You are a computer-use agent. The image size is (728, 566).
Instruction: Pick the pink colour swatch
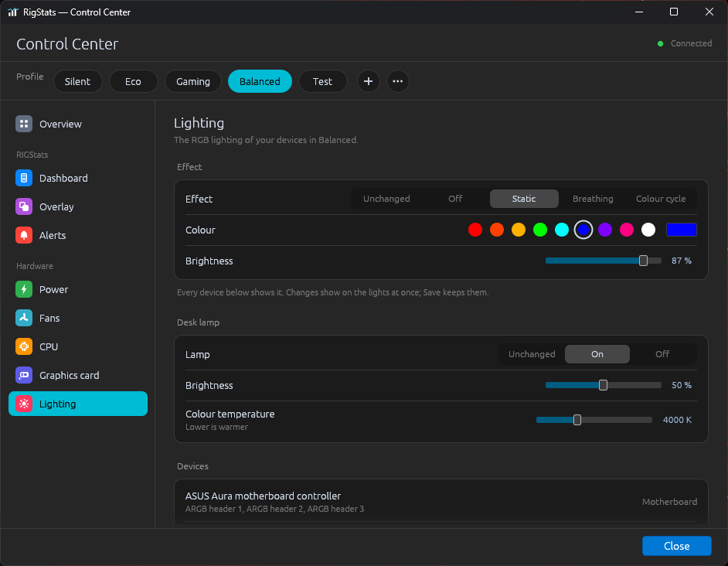[x=626, y=230]
